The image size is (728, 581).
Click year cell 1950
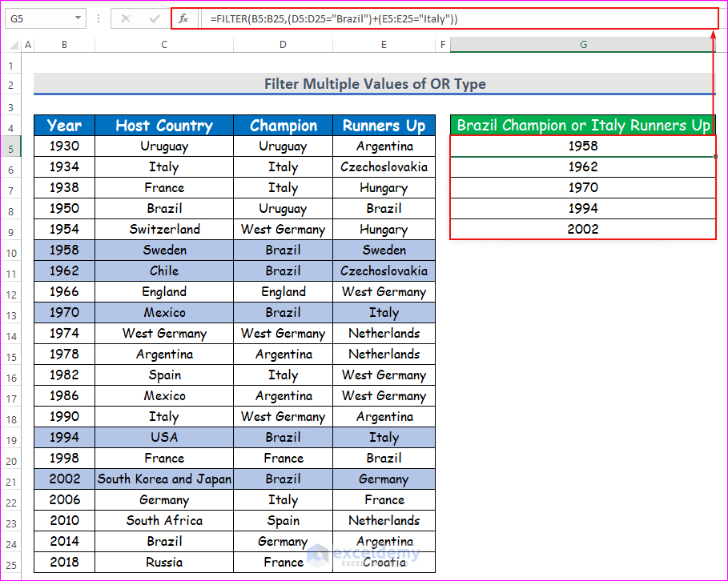coord(64,208)
